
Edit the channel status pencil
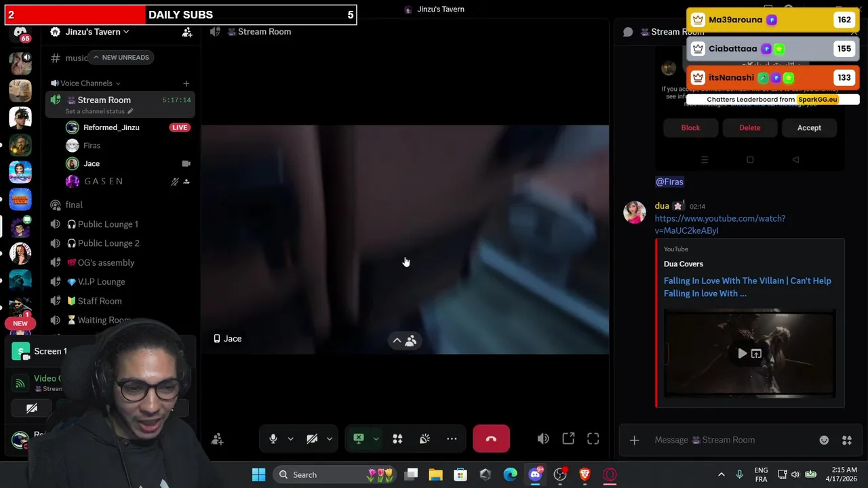point(130,111)
